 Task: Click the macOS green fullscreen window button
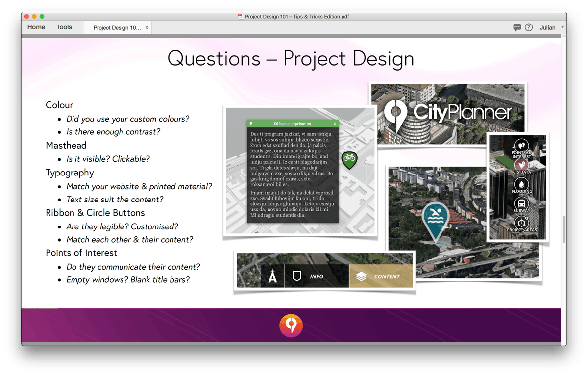point(42,16)
